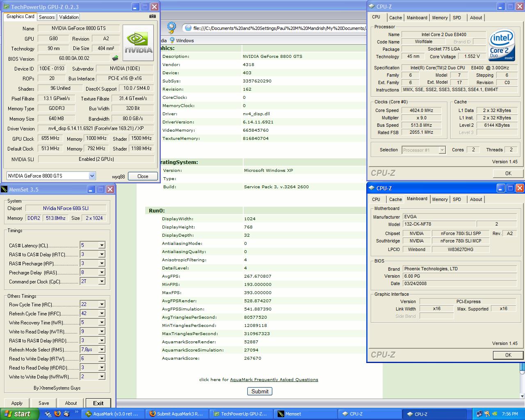The width and height of the screenshot is (525, 420).
Task: Click the Model field 132-CK-NF78 in CPU-Z
Action: pos(439,224)
